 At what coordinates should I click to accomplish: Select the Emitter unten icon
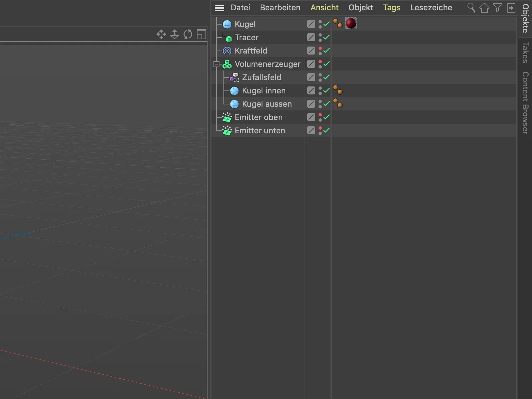[x=227, y=131]
